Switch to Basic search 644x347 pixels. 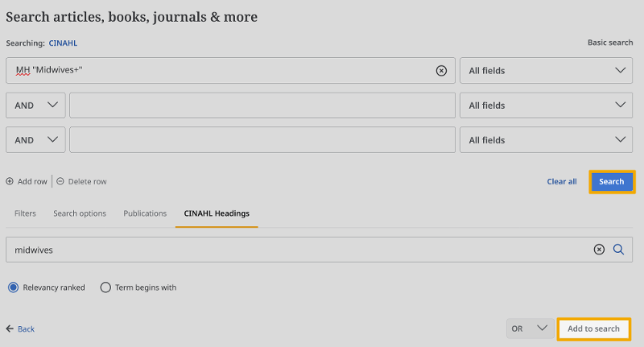pyautogui.click(x=610, y=43)
